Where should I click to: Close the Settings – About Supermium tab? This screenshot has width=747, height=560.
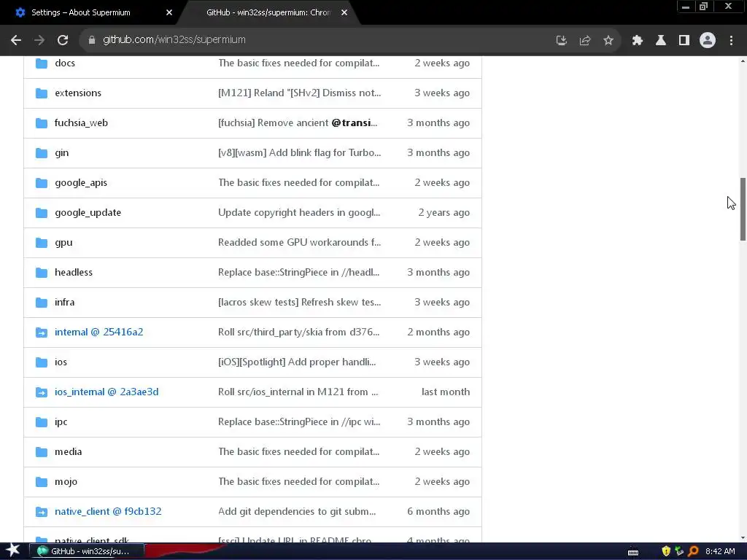point(169,12)
